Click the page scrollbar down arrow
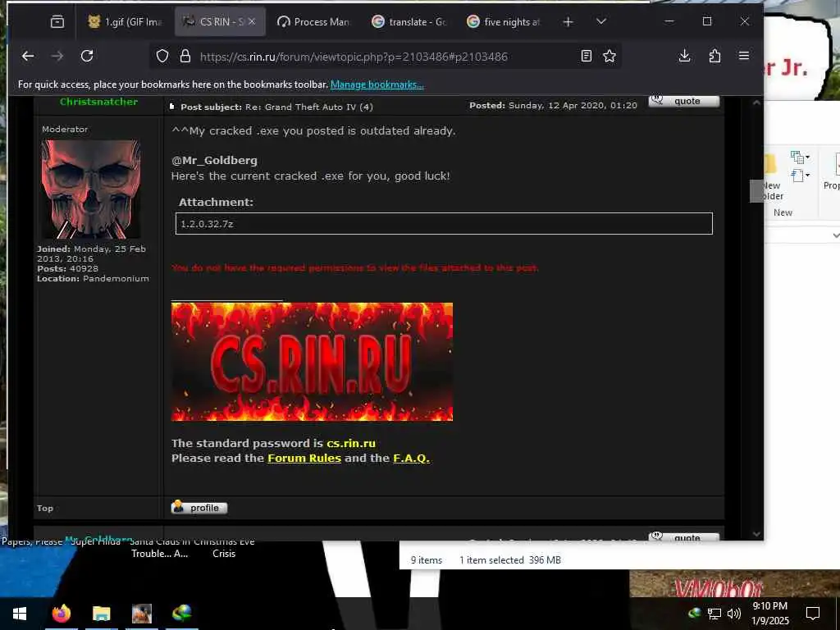 tap(756, 533)
